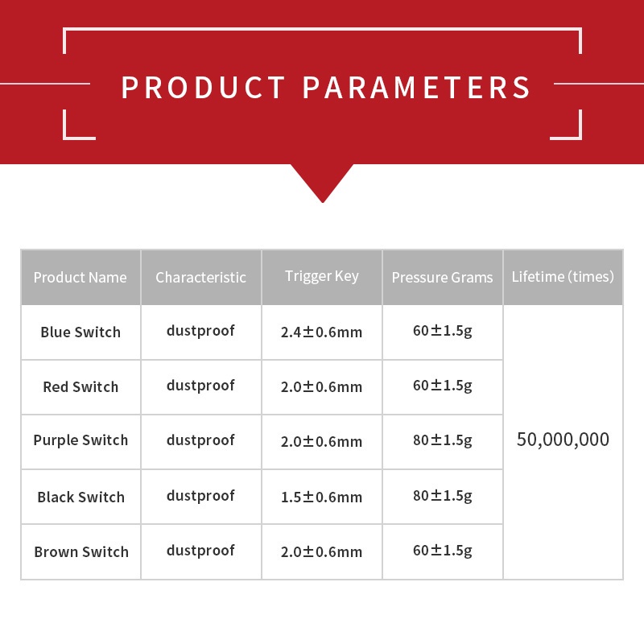Click Brown Switch's 60±1.5g pressure value
This screenshot has width=644, height=644.
442,551
